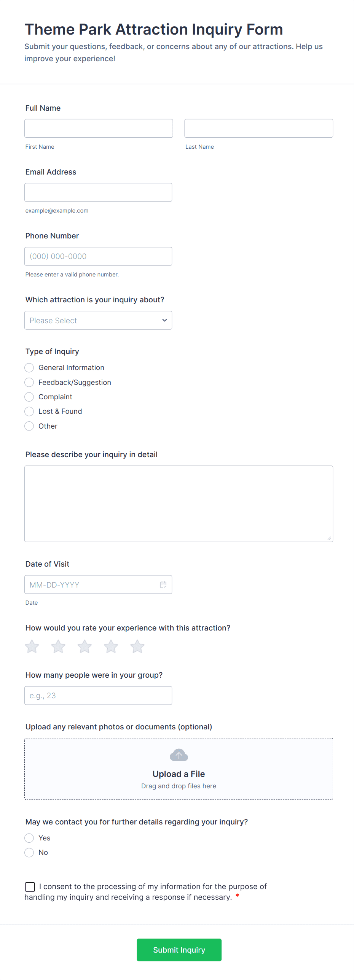Select the second rating star

(58, 646)
